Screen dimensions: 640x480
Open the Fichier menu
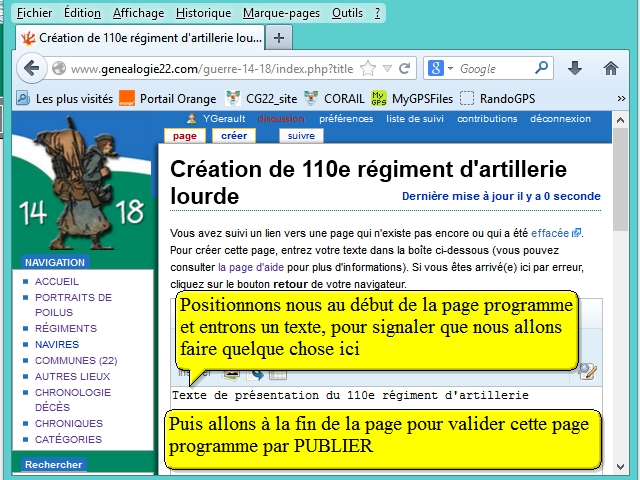pos(34,13)
